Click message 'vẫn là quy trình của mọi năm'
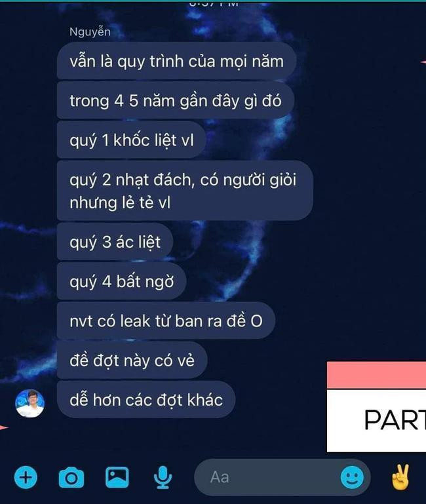426x504 pixels. [176, 61]
